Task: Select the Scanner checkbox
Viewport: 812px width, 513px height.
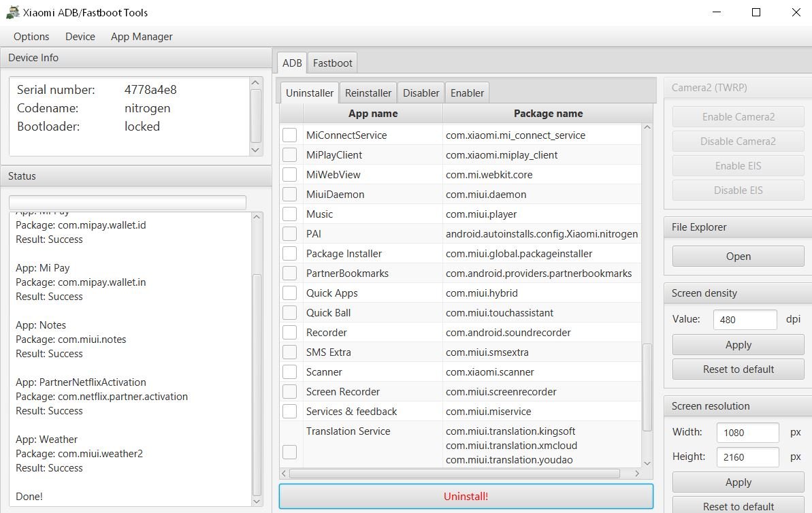Action: tap(289, 371)
